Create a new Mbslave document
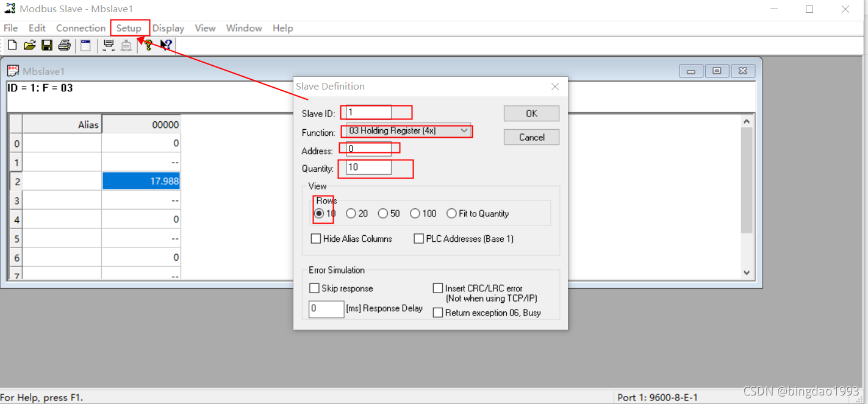The image size is (868, 404). tap(12, 44)
